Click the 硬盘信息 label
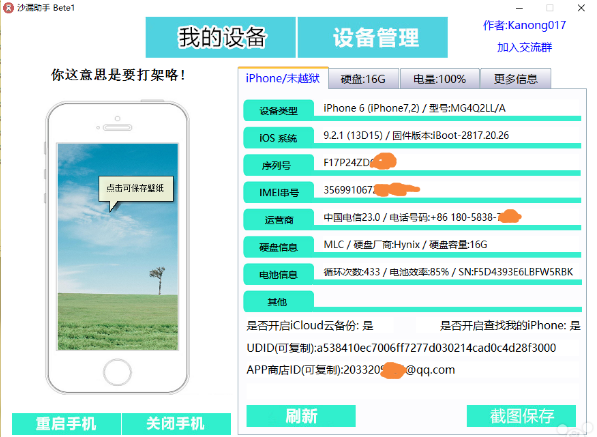This screenshot has width=597, height=437. [x=279, y=247]
